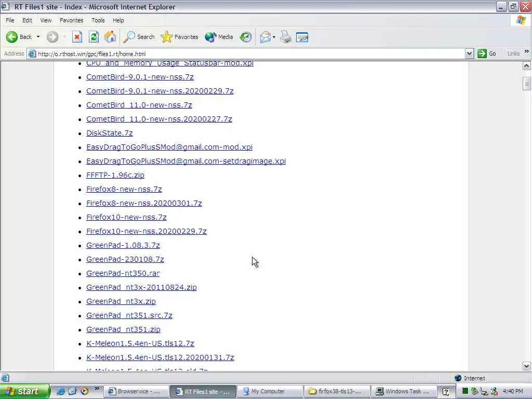Launch Internet Explorer from Quick Launch
This screenshot has height=399, width=532.
60,391
